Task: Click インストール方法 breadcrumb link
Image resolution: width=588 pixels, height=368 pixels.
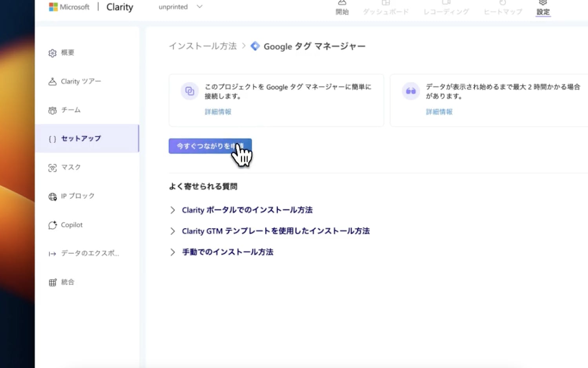Action: 203,46
